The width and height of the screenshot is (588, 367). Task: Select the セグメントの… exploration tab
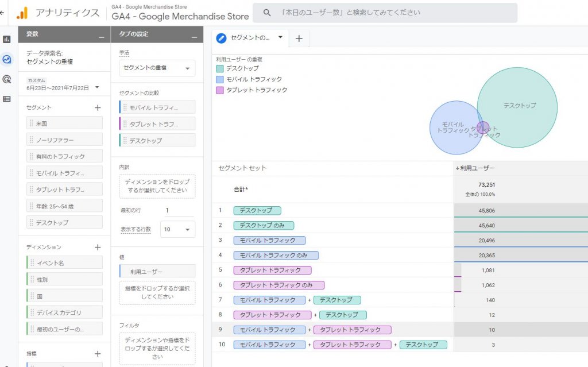tap(250, 38)
